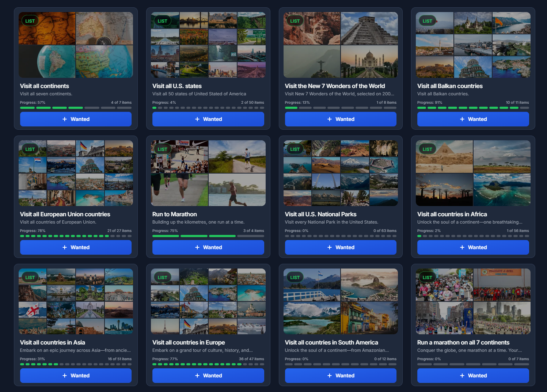Click LIST badge on U.S. National Parks card
Screen dimensions: 547x392
[x=295, y=149]
